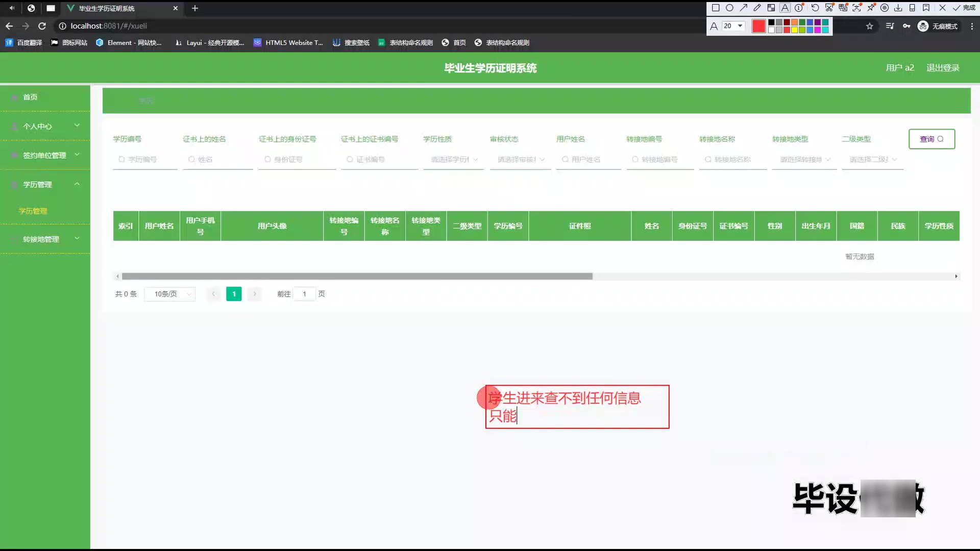
Task: Click 退出登录 link in header
Action: [943, 68]
